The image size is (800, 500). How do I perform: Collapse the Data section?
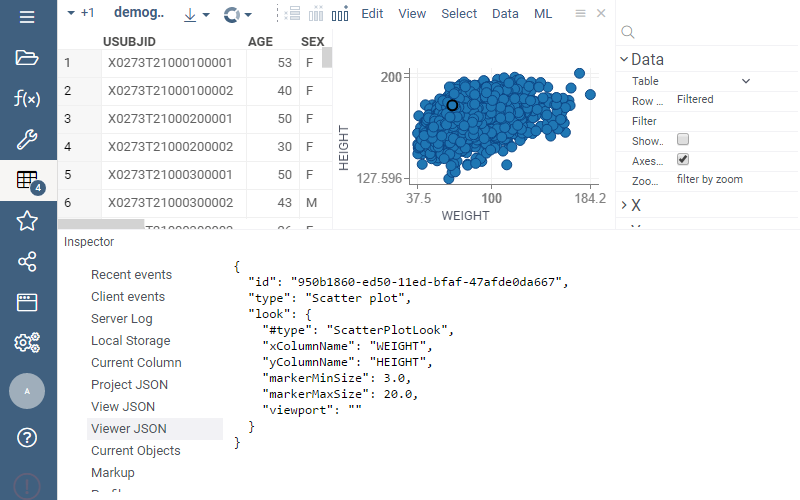point(625,59)
